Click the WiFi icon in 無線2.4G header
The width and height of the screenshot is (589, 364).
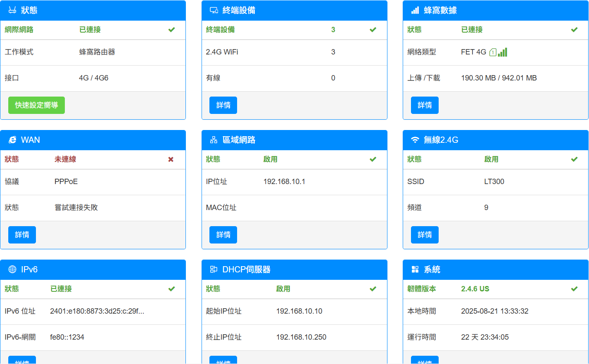coord(415,140)
